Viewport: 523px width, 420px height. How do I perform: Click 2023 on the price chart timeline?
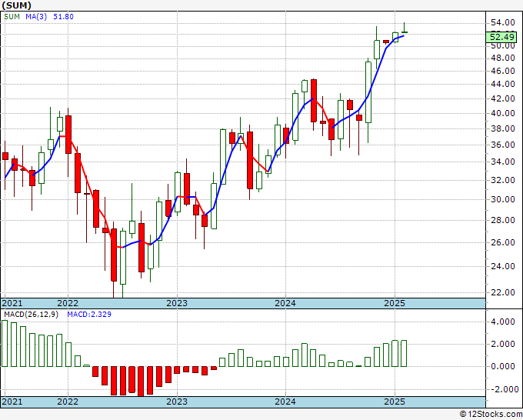point(177,303)
